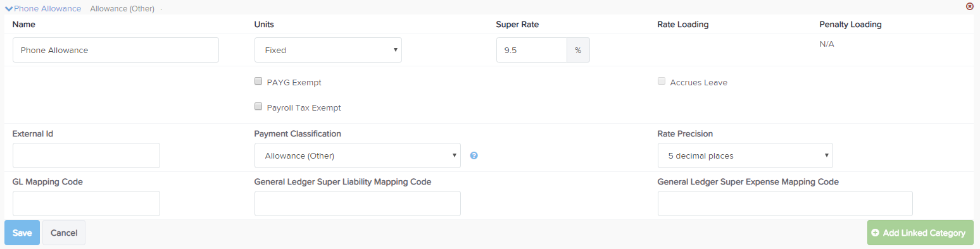This screenshot has height=249, width=980.
Task: Click the Allowance (Other) header text
Action: (122, 9)
